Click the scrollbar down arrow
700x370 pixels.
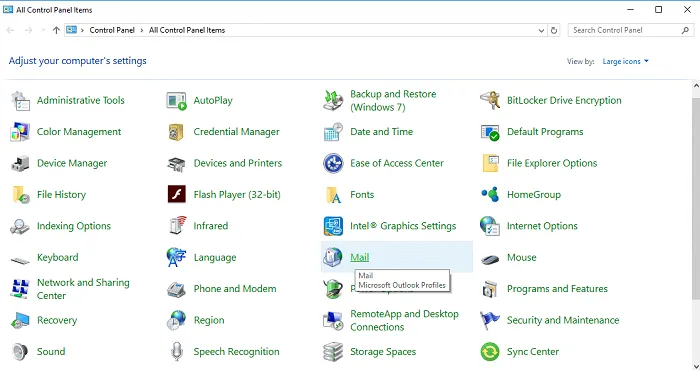click(x=696, y=366)
